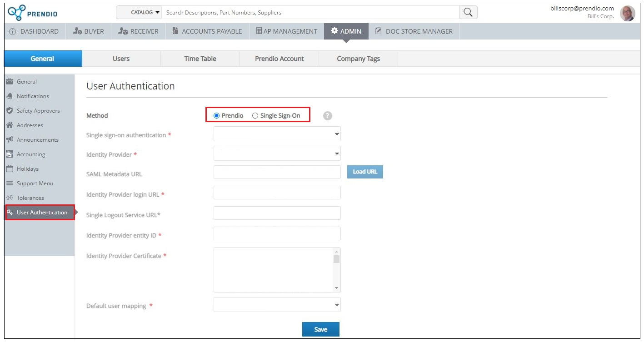Open Holidays via the calendar icon
Image resolution: width=644 pixels, height=342 pixels.
[10, 169]
